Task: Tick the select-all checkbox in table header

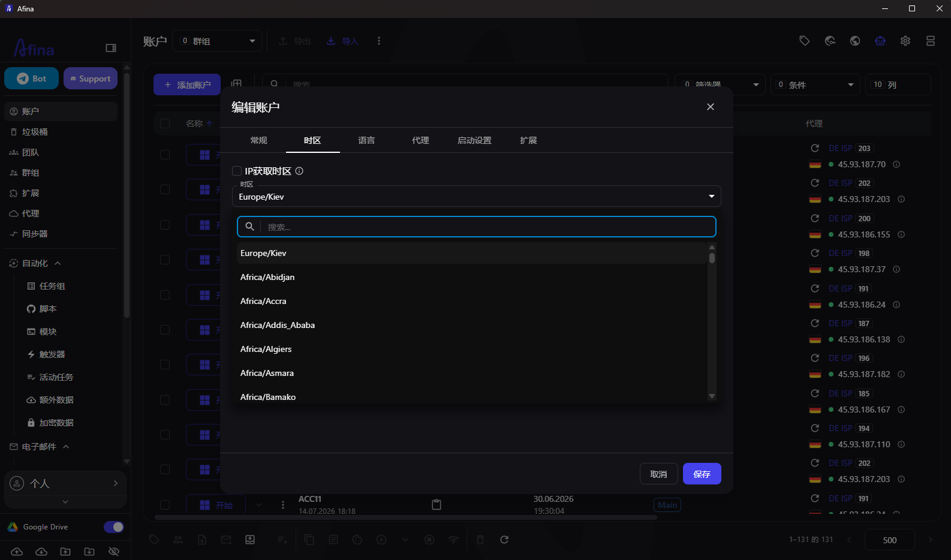Action: [x=165, y=124]
